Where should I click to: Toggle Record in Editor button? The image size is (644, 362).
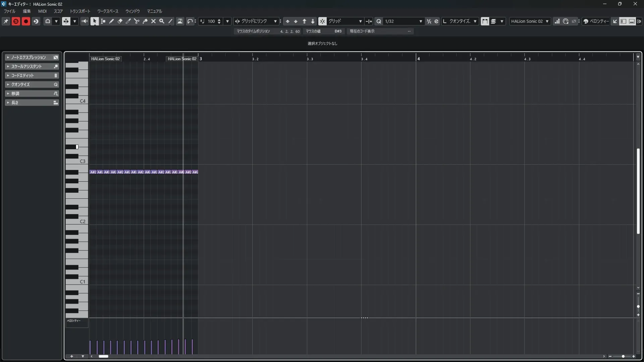(26, 21)
